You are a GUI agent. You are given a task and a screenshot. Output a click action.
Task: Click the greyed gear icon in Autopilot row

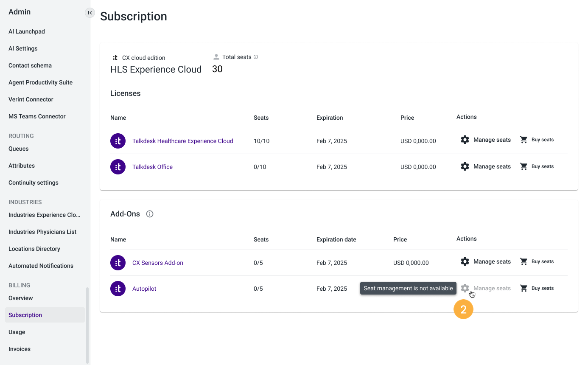pyautogui.click(x=465, y=288)
